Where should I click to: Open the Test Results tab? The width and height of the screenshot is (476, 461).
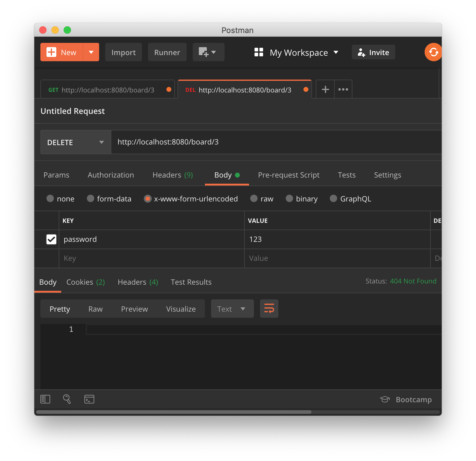(191, 282)
